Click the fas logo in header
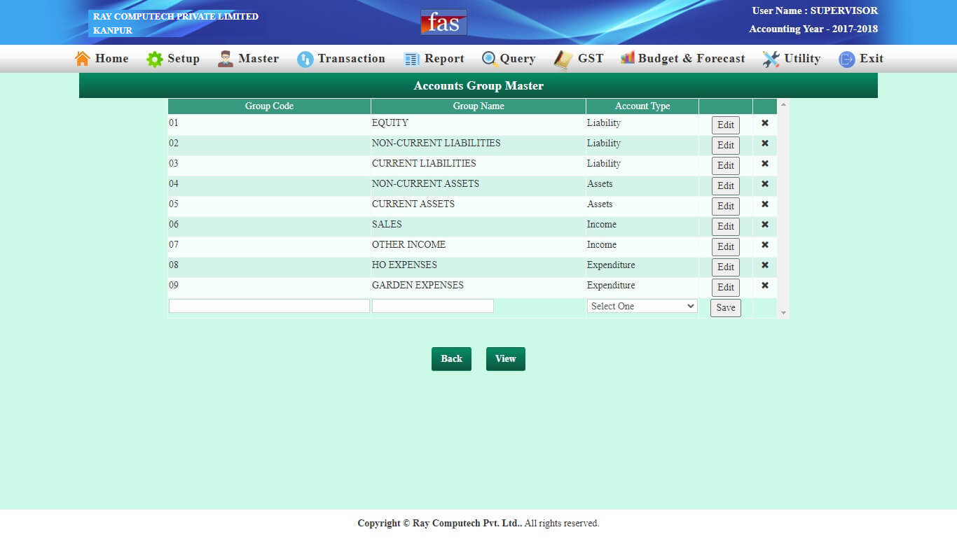This screenshot has height=560, width=957. [x=443, y=22]
